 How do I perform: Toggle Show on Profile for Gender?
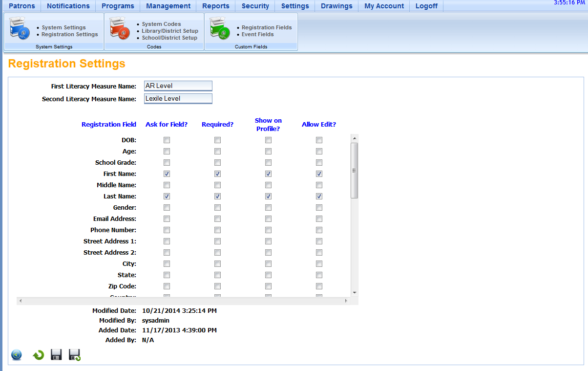click(x=268, y=207)
